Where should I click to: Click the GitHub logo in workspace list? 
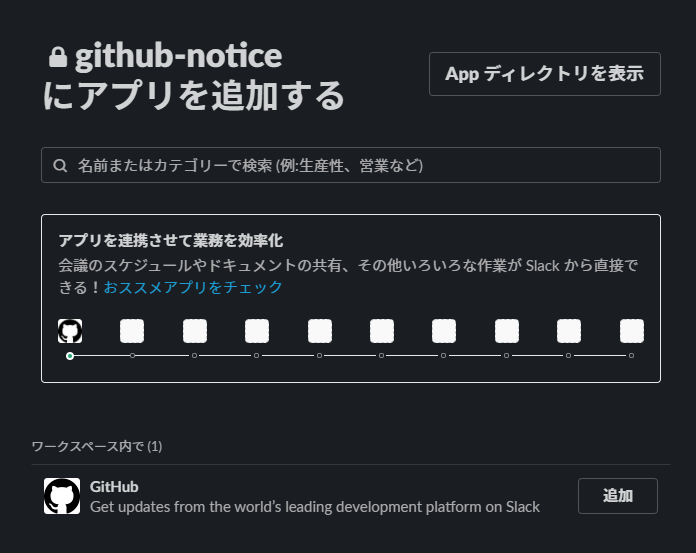(x=62, y=496)
